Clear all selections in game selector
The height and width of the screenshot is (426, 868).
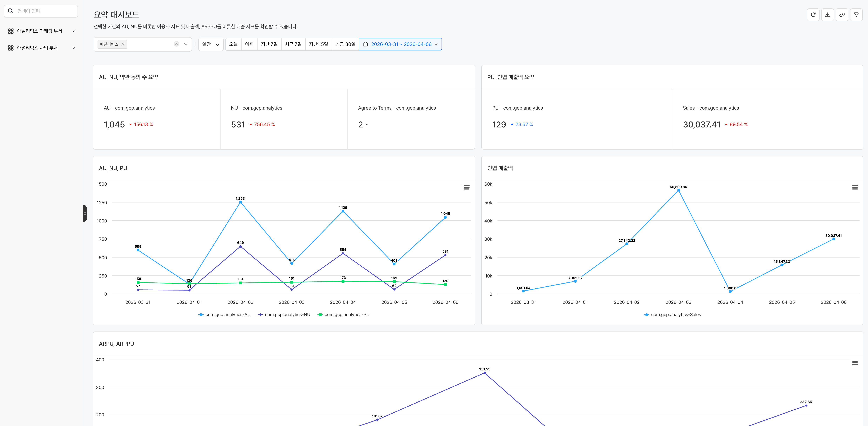(x=176, y=44)
